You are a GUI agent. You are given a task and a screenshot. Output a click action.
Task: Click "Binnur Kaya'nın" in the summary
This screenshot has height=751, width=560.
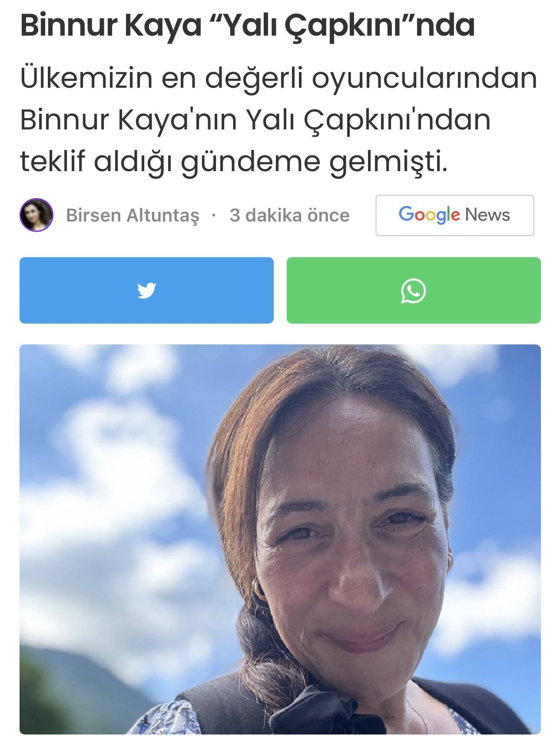[129, 120]
